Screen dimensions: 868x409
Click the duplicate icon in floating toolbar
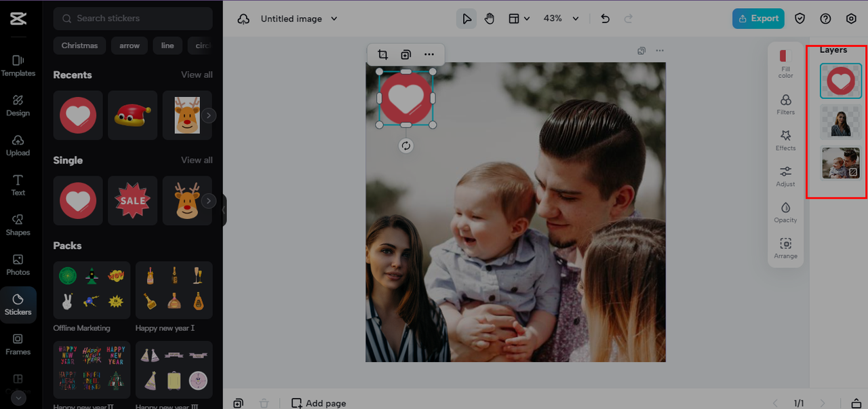tap(406, 55)
